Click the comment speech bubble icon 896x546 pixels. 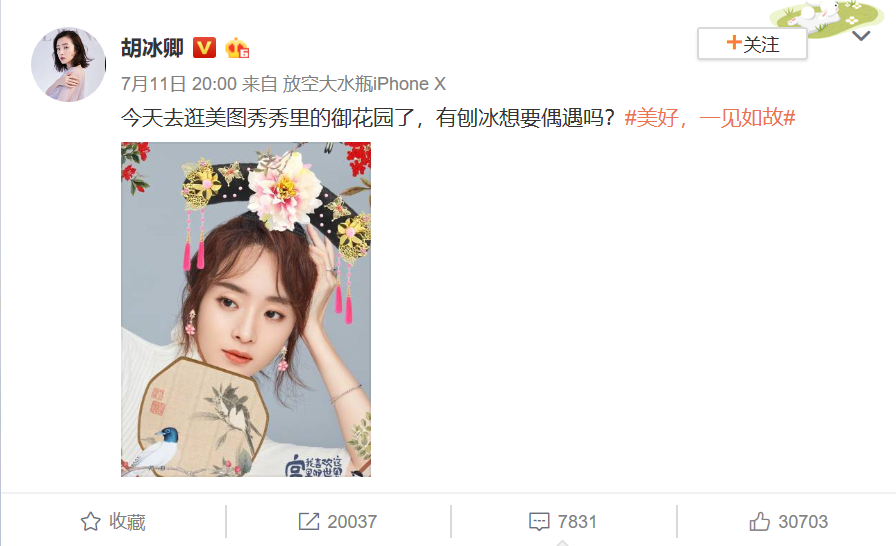point(539,522)
